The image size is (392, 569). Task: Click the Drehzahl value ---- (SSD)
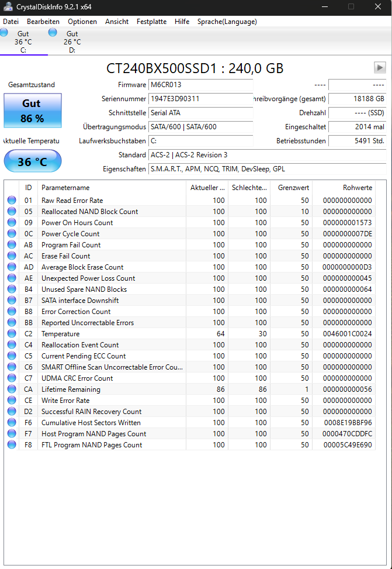[357, 113]
